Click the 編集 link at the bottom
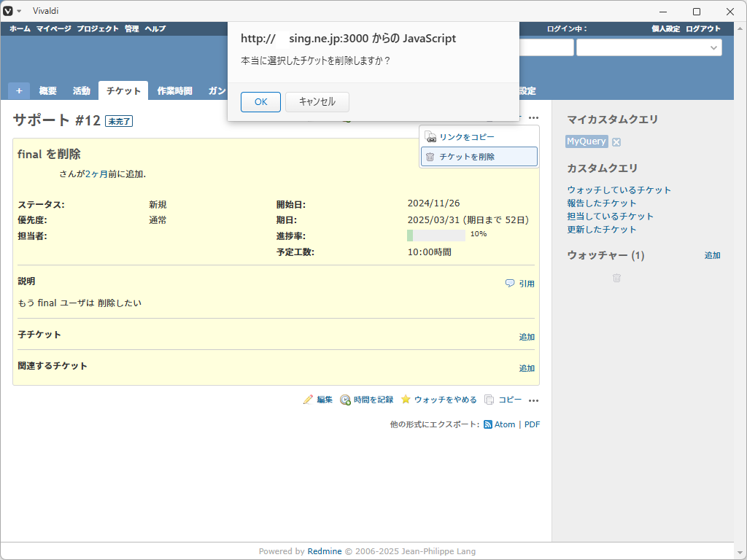747x560 pixels. click(325, 400)
